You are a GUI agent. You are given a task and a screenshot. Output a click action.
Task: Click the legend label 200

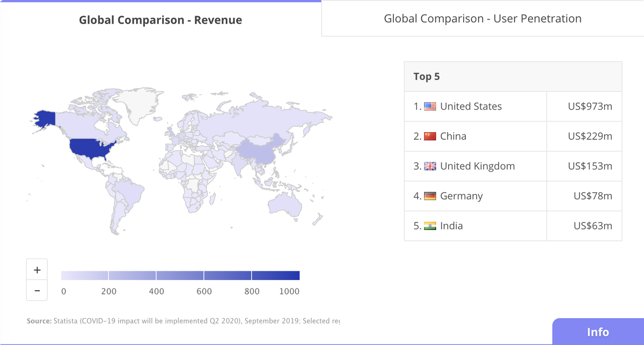click(108, 291)
